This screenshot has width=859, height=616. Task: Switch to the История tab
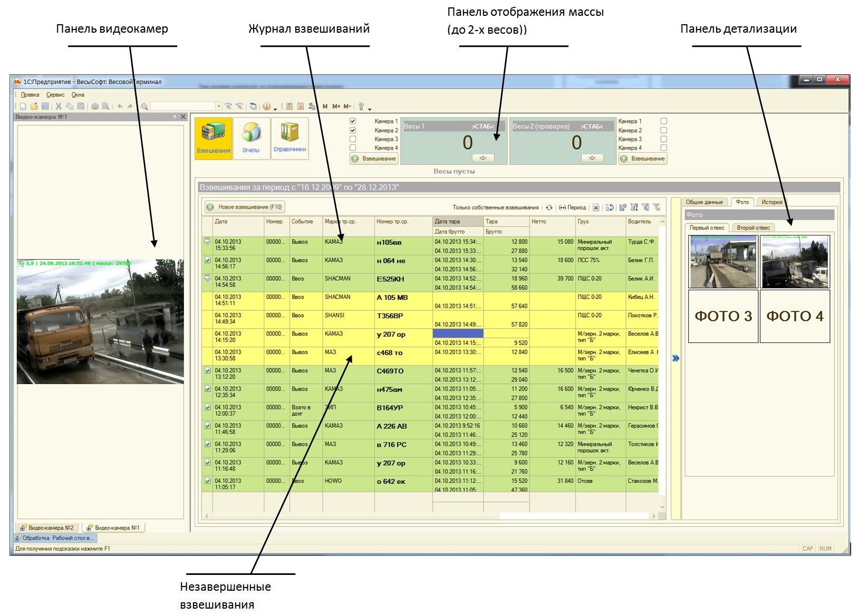pyautogui.click(x=771, y=202)
